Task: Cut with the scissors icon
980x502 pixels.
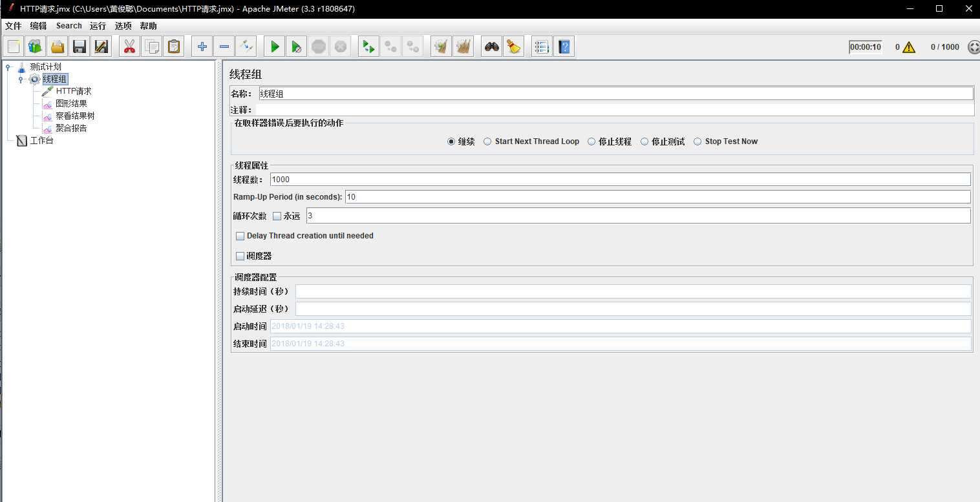Action: pos(130,47)
